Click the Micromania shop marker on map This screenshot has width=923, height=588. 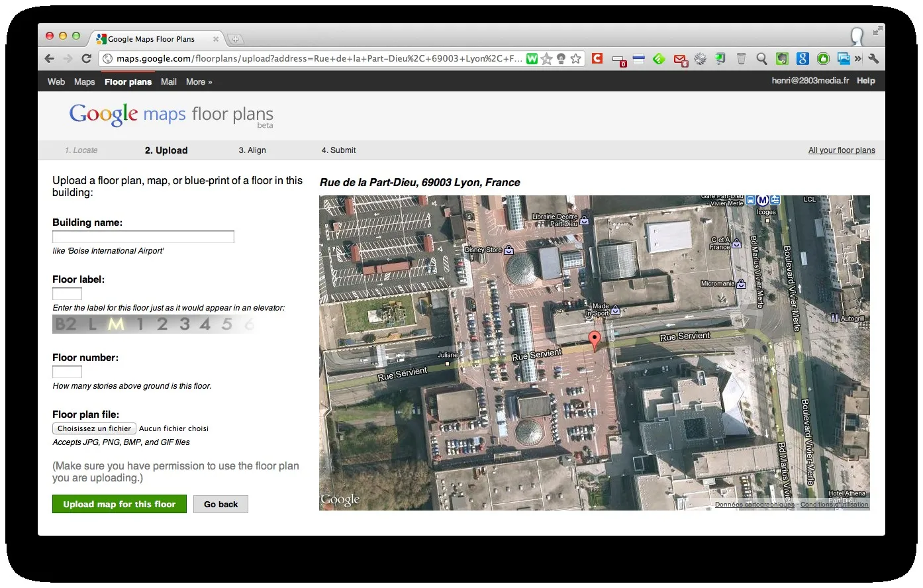pyautogui.click(x=742, y=284)
